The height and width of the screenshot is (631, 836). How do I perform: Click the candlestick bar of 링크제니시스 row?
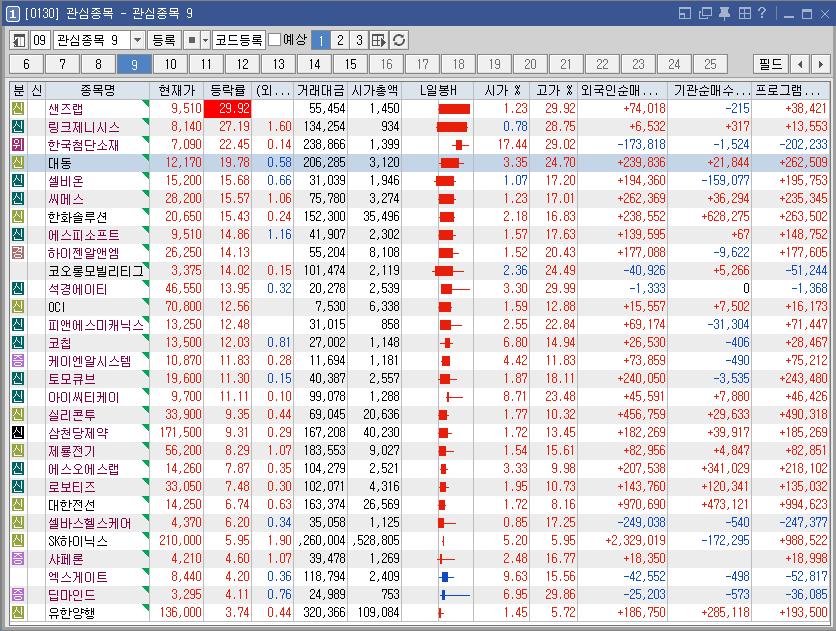coord(452,127)
